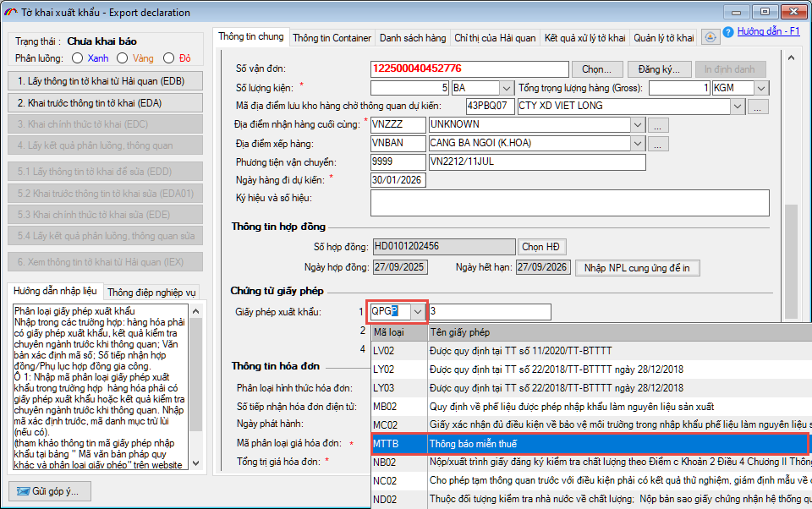Screen dimensions: 812x509
Task: Select the Đỏ radio button
Action: tap(169, 58)
